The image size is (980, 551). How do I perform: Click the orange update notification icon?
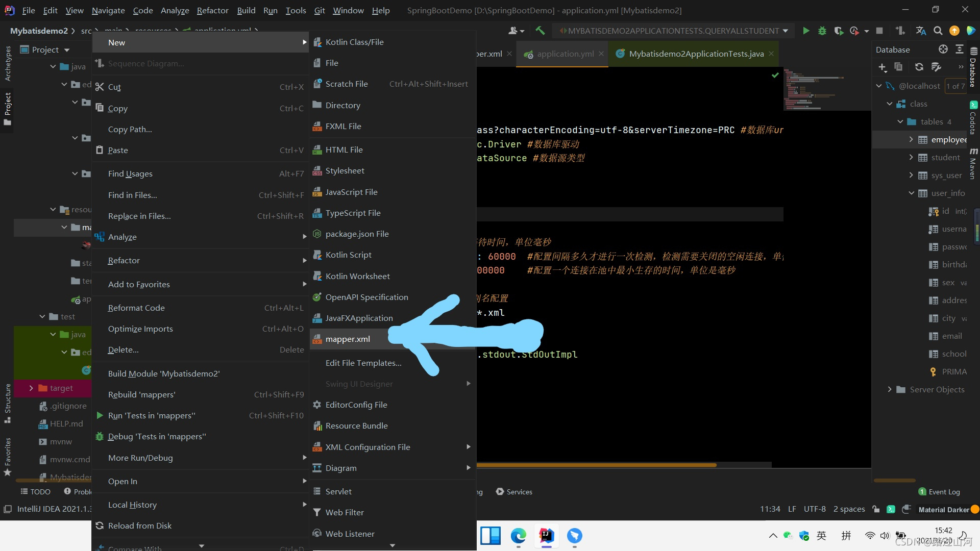click(954, 31)
